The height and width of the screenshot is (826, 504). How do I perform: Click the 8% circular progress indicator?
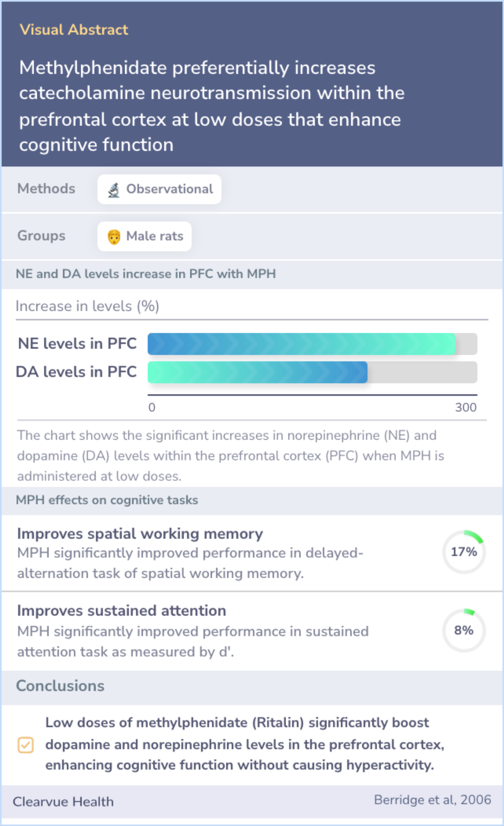point(464,630)
